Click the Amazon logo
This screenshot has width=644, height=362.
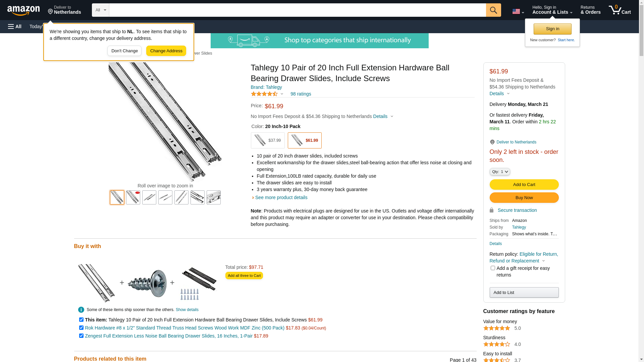point(23,10)
